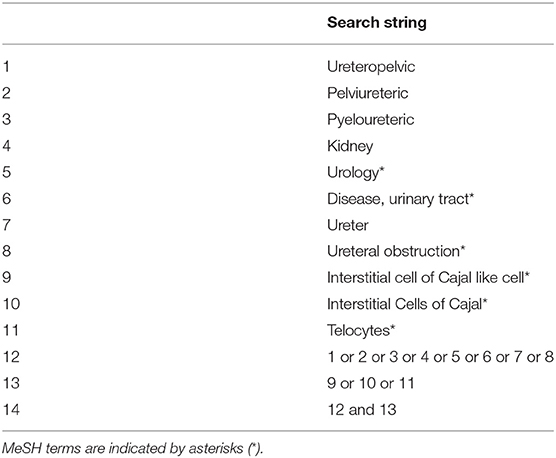Click the 'Kidney' search term
Image resolution: width=556 pixels, height=458 pixels.
coord(350,146)
